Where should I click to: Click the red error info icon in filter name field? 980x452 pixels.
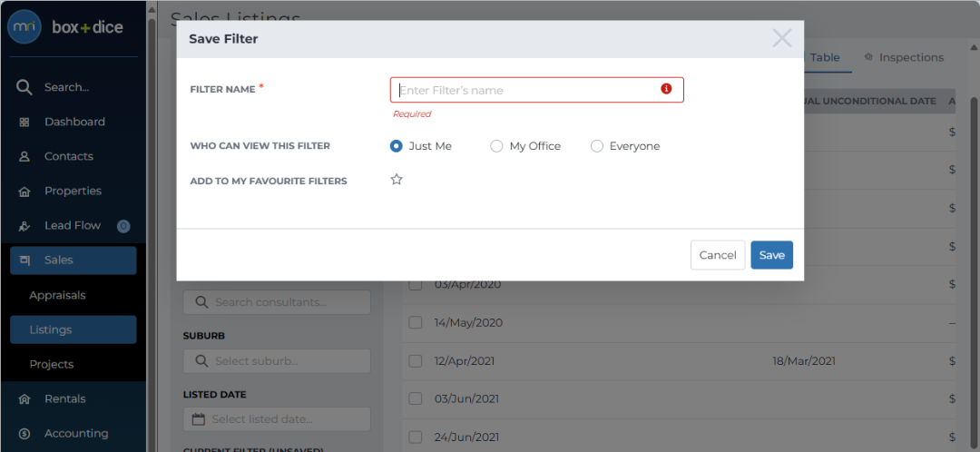(x=666, y=89)
